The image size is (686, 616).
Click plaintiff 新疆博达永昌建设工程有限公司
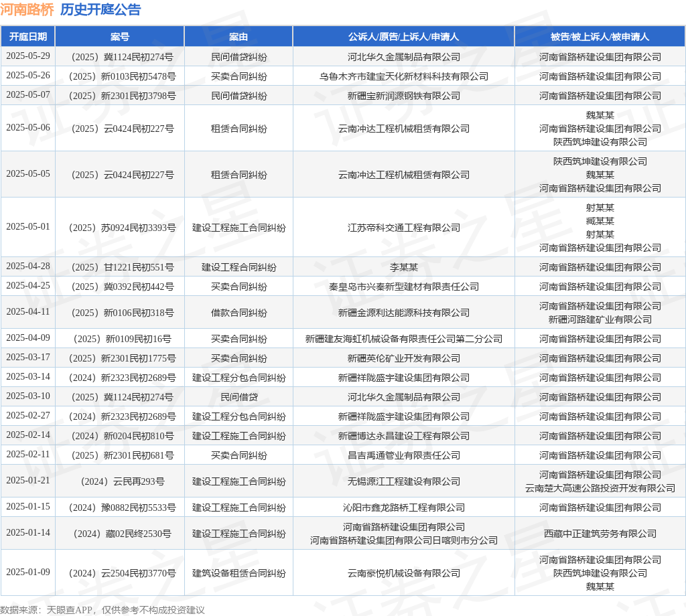coord(404,436)
